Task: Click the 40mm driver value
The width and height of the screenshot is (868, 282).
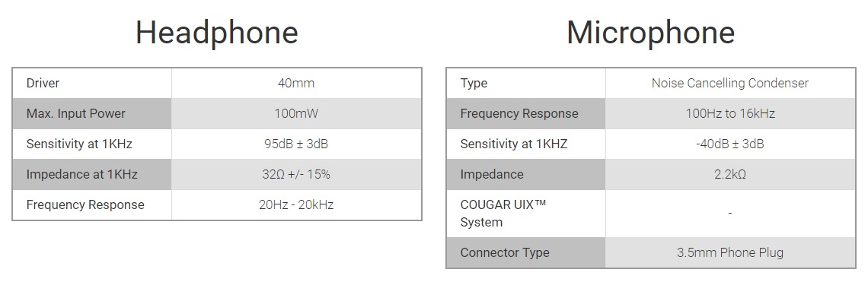Action: (296, 83)
